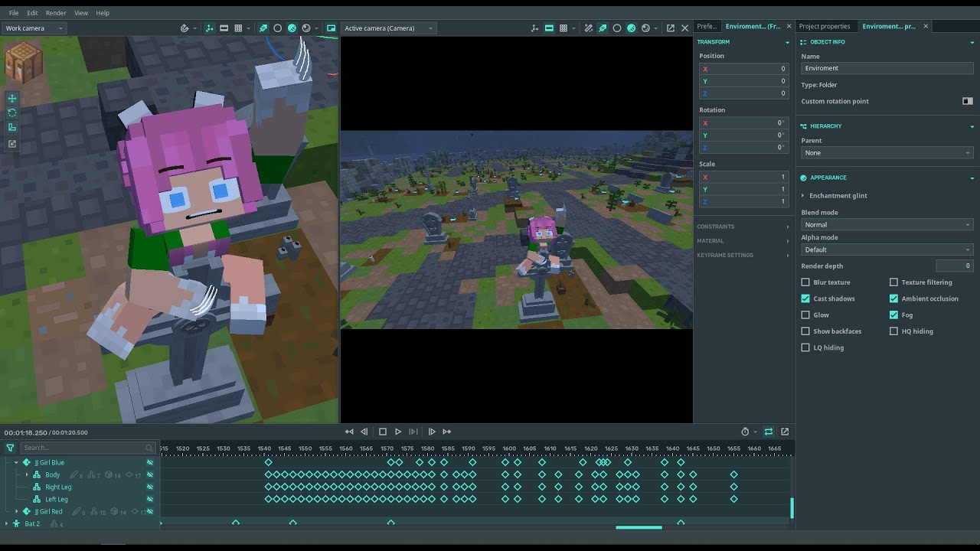The width and height of the screenshot is (980, 551).
Task: Enable the LQ hiding checkbox
Action: pyautogui.click(x=805, y=347)
